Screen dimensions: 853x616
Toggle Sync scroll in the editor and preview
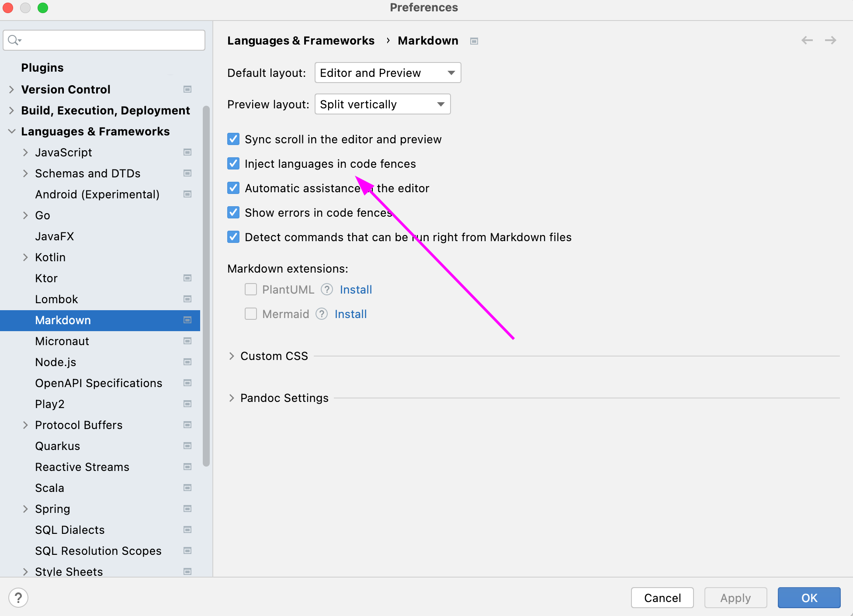[x=233, y=139]
